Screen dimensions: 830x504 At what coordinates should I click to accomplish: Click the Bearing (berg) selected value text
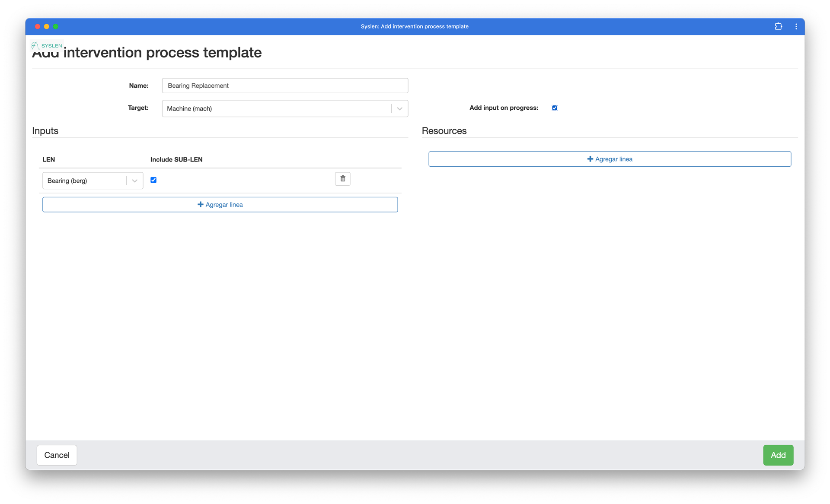coord(67,181)
